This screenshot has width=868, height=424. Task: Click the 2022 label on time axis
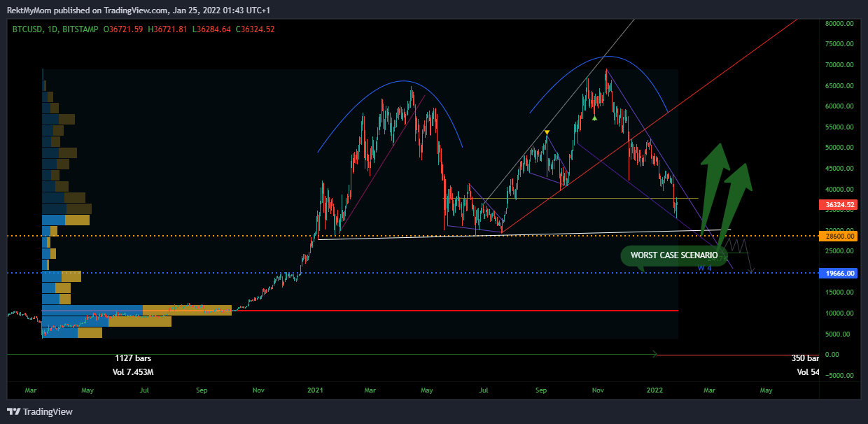(655, 389)
